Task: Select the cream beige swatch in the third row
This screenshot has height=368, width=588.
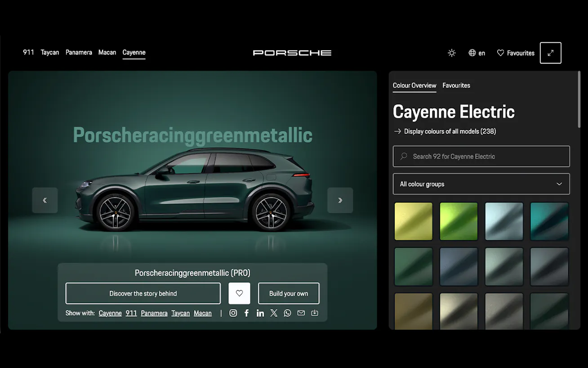Action: click(459, 311)
